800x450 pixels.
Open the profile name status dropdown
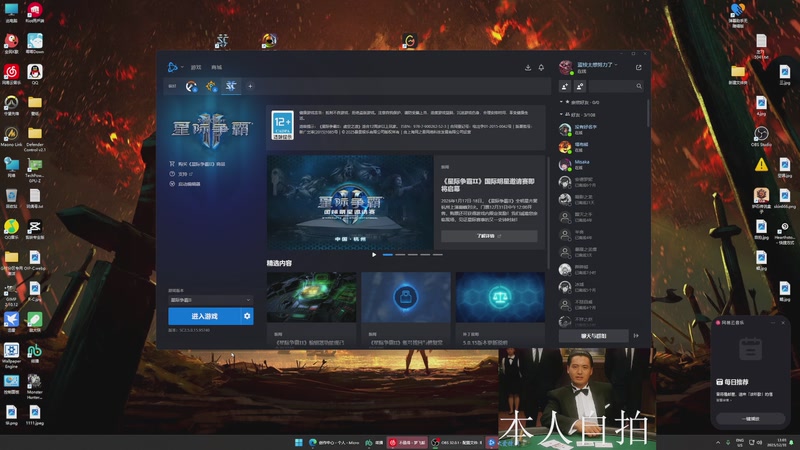pos(597,65)
